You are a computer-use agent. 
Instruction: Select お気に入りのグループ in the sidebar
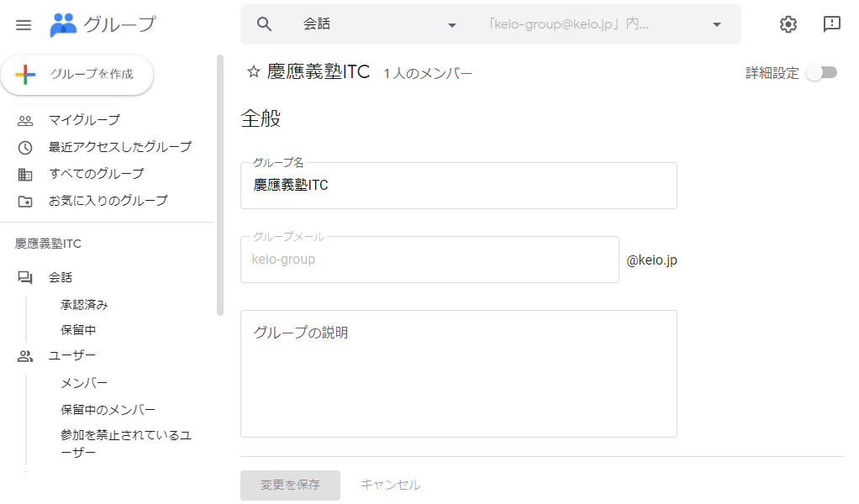[x=108, y=201]
